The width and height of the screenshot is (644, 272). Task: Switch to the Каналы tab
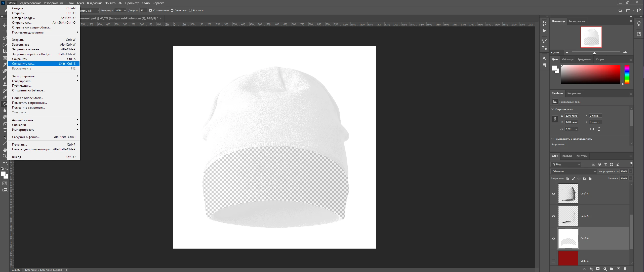(x=567, y=156)
